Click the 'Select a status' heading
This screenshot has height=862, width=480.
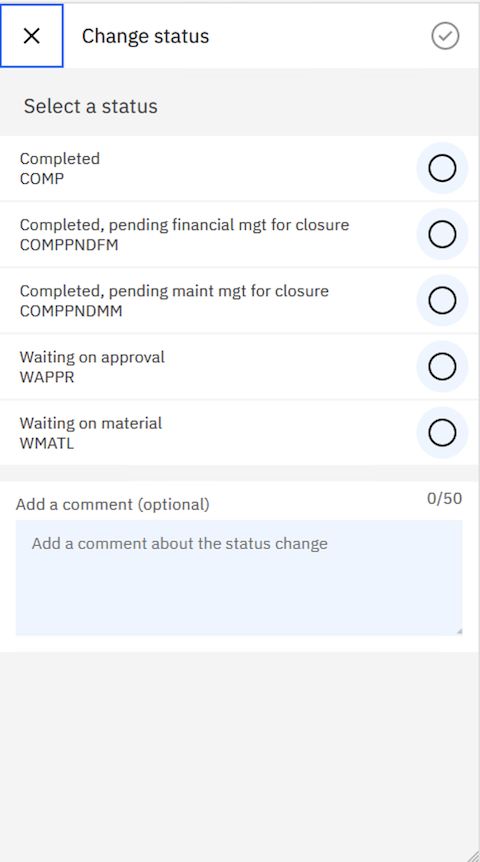pos(91,106)
